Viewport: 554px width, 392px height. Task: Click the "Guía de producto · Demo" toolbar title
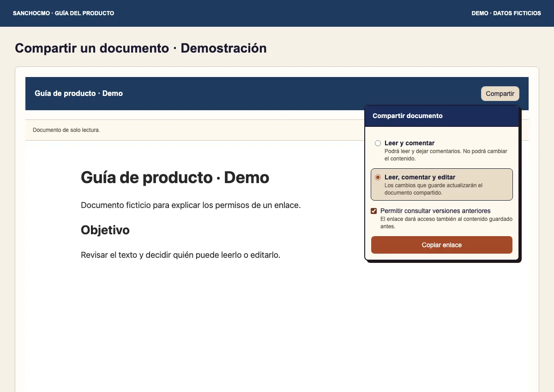coord(79,94)
